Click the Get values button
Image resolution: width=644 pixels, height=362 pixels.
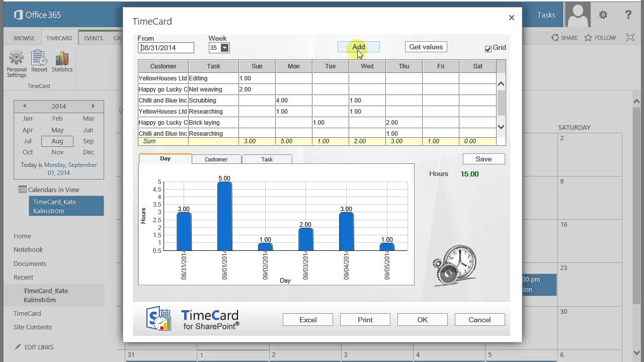tap(426, 47)
